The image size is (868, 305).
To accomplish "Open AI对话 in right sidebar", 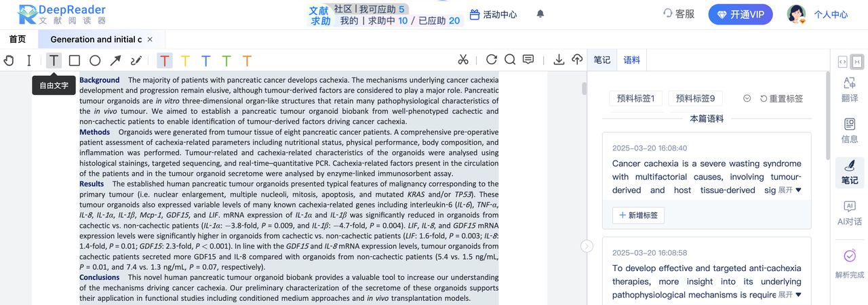I will (850, 213).
